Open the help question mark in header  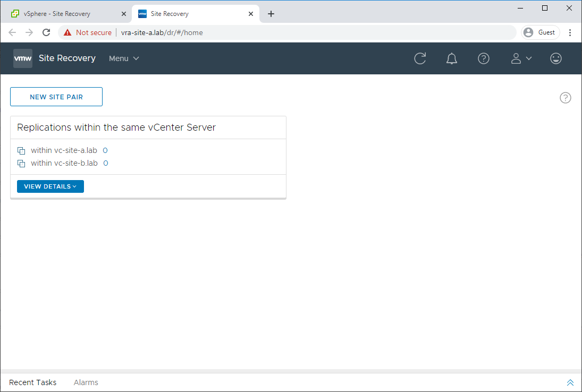pyautogui.click(x=483, y=58)
